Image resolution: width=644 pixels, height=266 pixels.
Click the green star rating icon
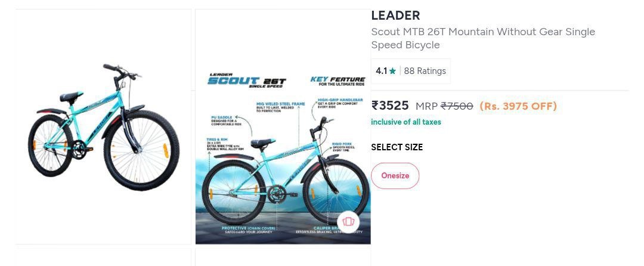point(392,71)
